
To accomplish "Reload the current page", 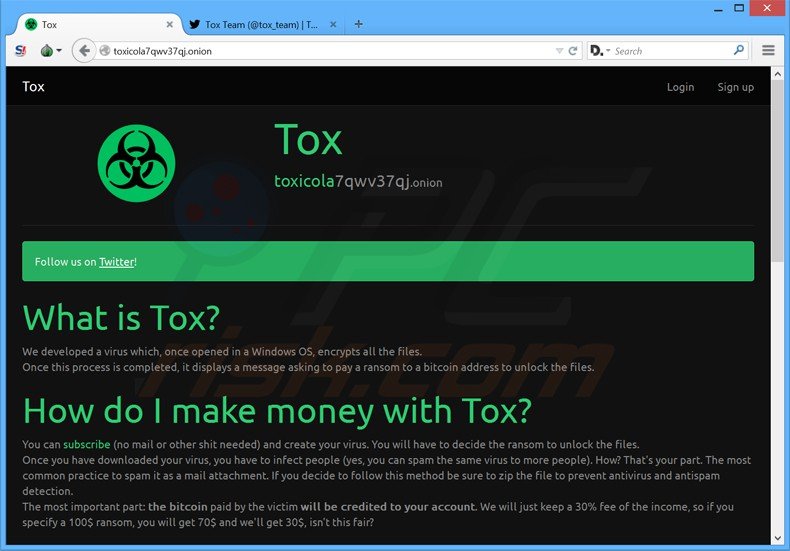I will point(573,51).
